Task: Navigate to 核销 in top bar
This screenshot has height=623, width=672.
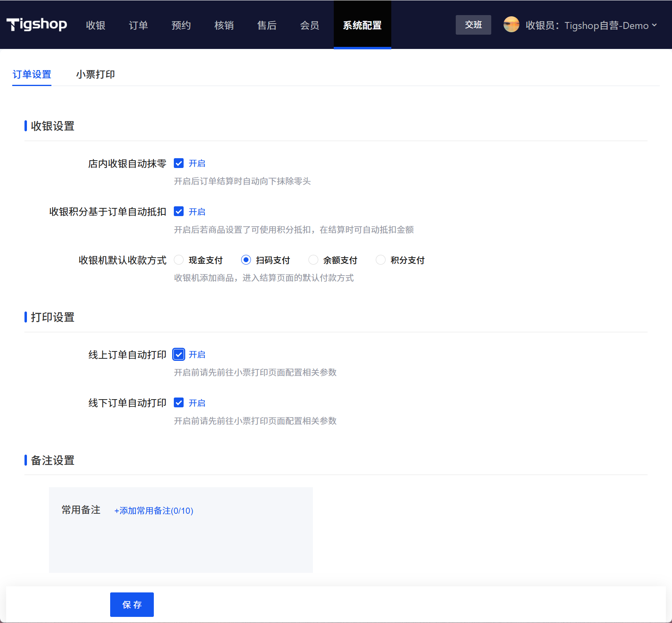Action: [x=224, y=25]
